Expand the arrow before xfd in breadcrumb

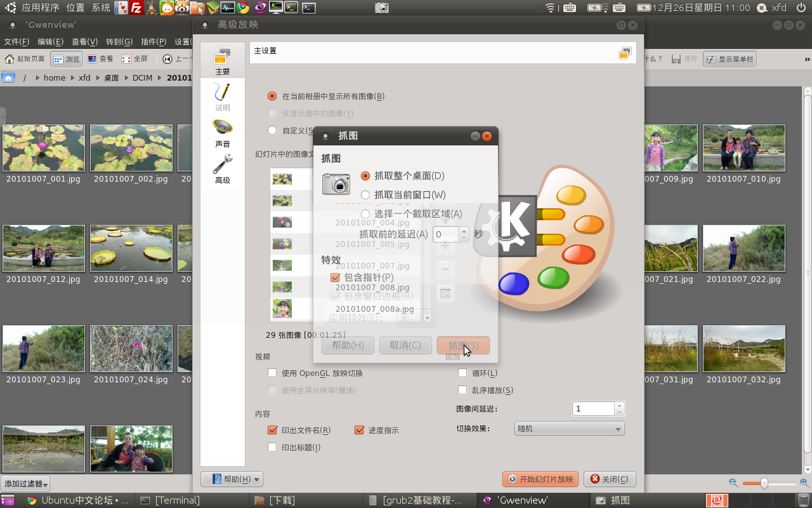(72, 78)
